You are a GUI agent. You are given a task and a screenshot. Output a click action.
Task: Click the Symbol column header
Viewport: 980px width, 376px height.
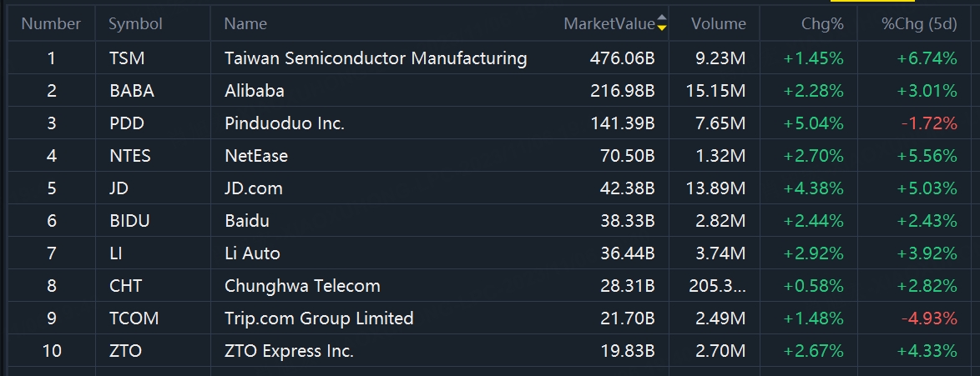(135, 23)
